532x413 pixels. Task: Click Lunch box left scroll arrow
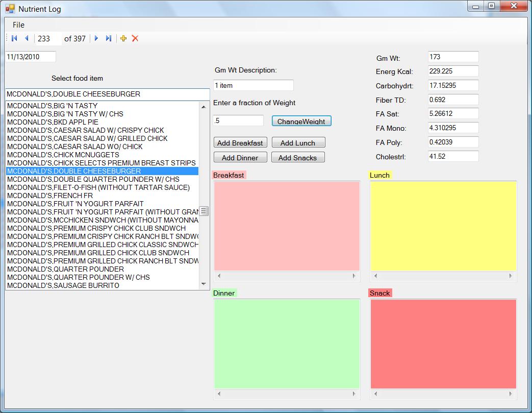375,276
